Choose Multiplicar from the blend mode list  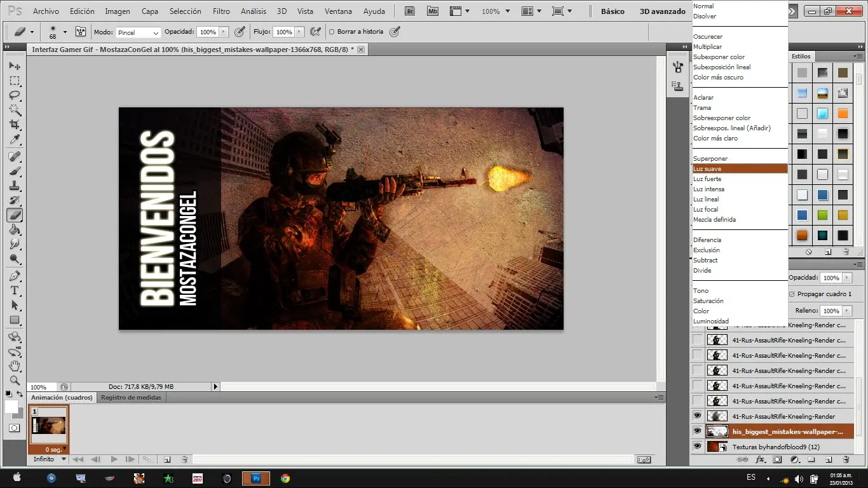tap(707, 47)
